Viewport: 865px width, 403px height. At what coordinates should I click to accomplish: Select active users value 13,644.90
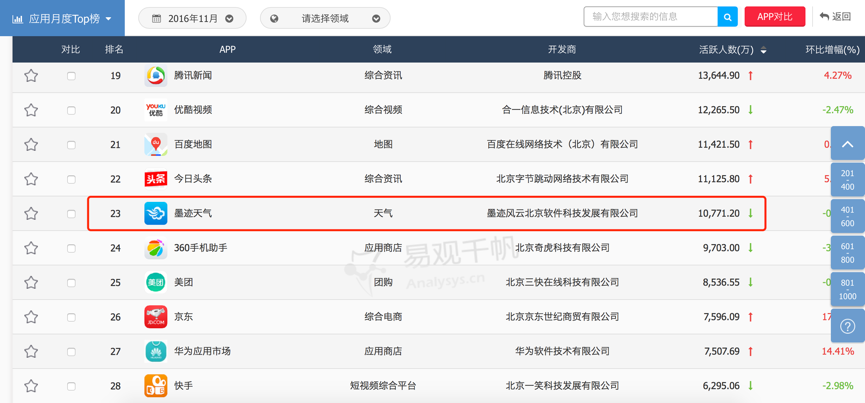[x=719, y=76]
